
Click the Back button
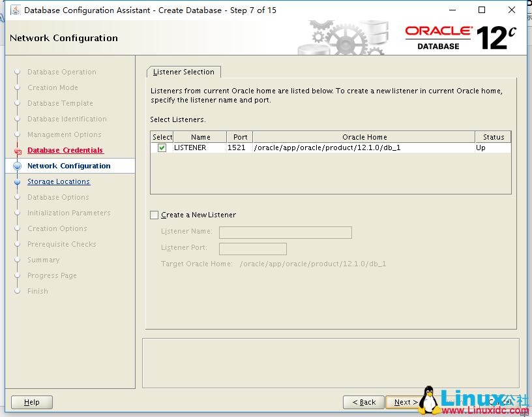[x=363, y=402]
